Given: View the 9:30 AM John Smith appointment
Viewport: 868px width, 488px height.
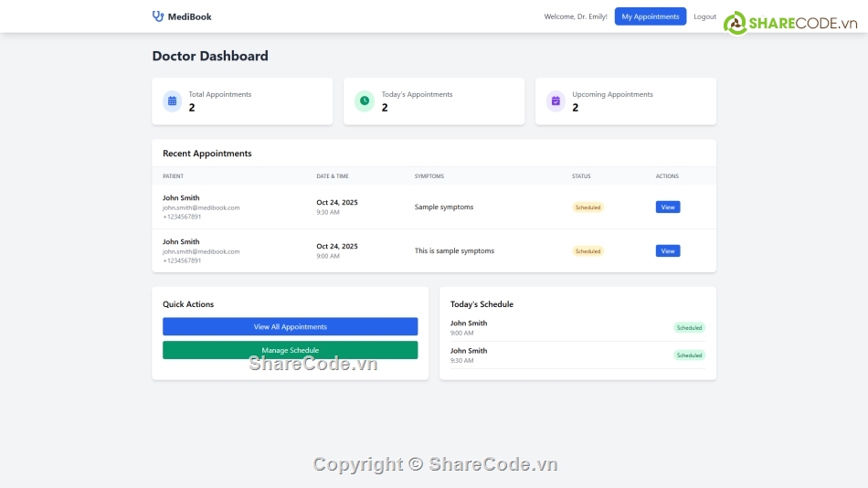Looking at the screenshot, I should [x=667, y=207].
